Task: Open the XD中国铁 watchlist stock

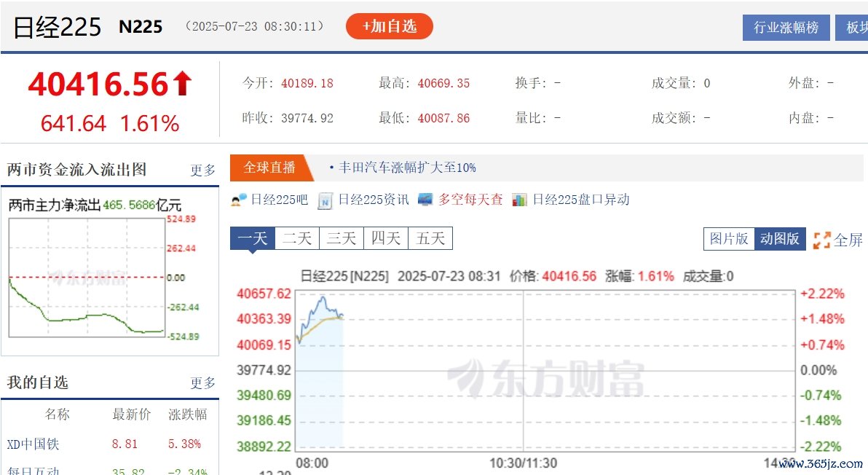Action: pos(33,444)
